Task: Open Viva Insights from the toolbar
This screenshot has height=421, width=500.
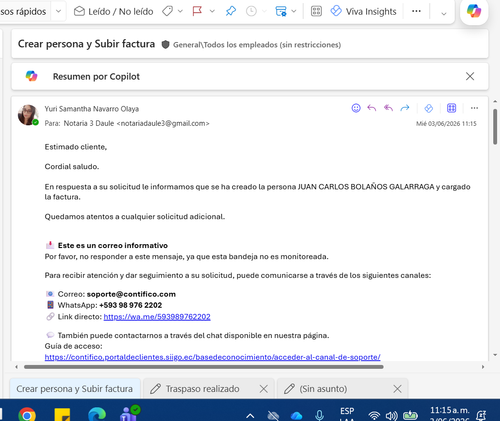Action: pos(363,11)
